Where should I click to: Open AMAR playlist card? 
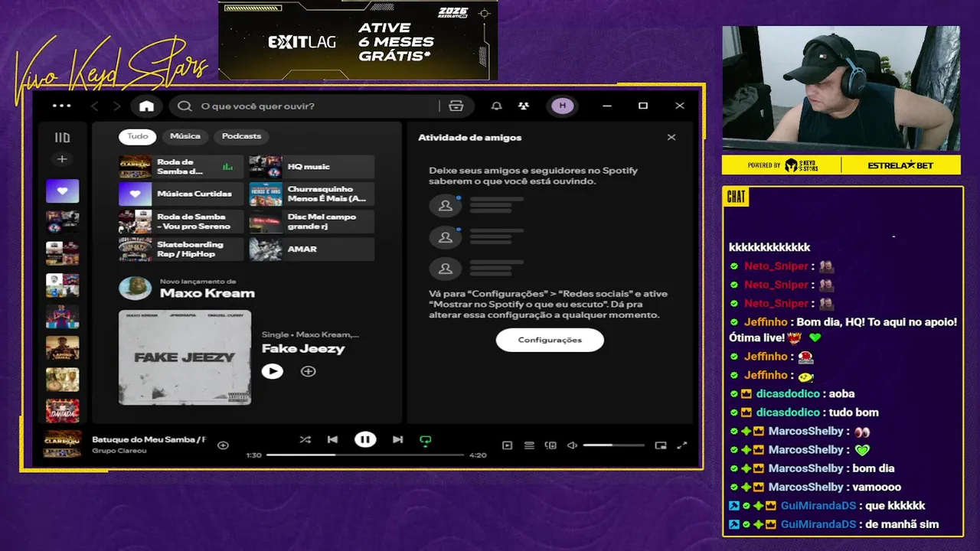point(312,249)
